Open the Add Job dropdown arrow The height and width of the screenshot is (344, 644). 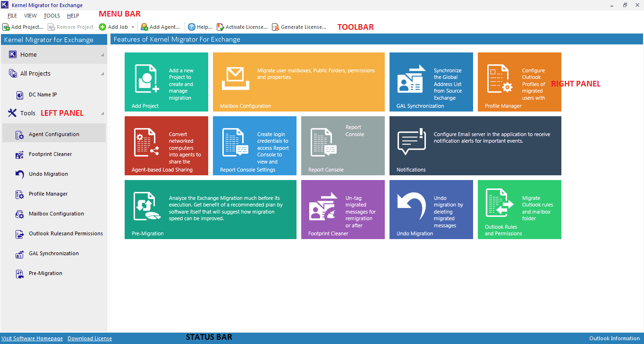tap(133, 27)
